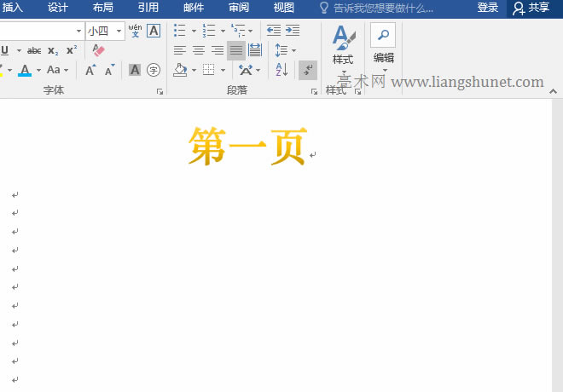
Task: Click the enclosed character 字 icon
Action: click(154, 70)
